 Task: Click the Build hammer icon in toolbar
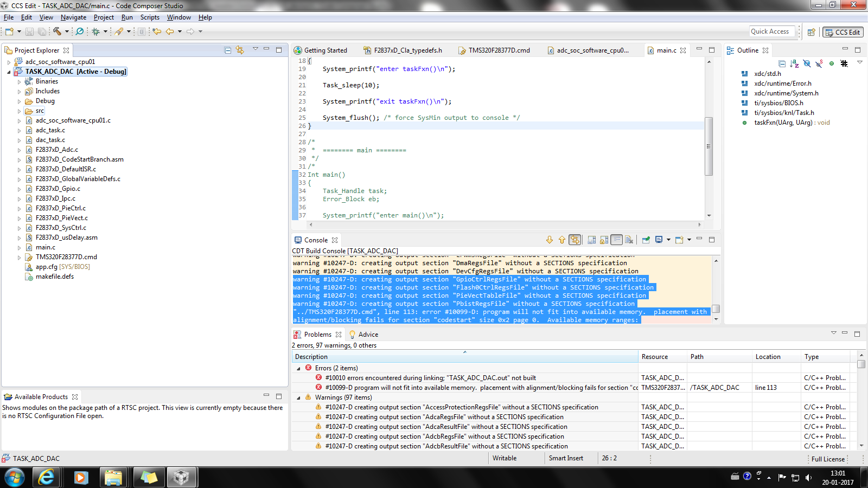click(57, 31)
